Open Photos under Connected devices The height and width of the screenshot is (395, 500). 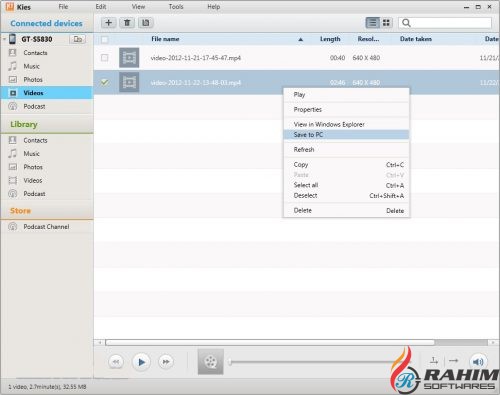pos(33,80)
